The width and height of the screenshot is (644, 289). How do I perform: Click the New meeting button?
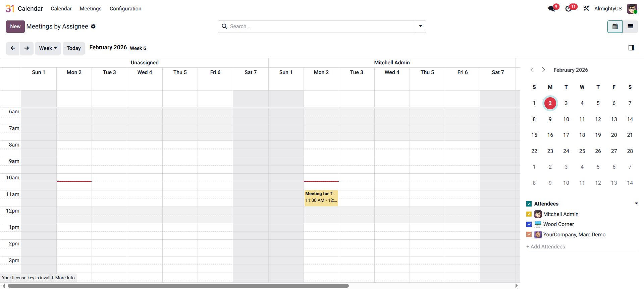pos(15,26)
